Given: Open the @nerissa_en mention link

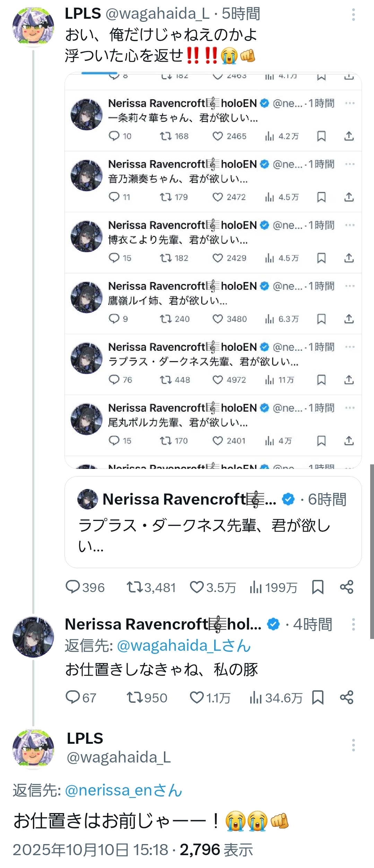Looking at the screenshot, I should click(x=123, y=790).
